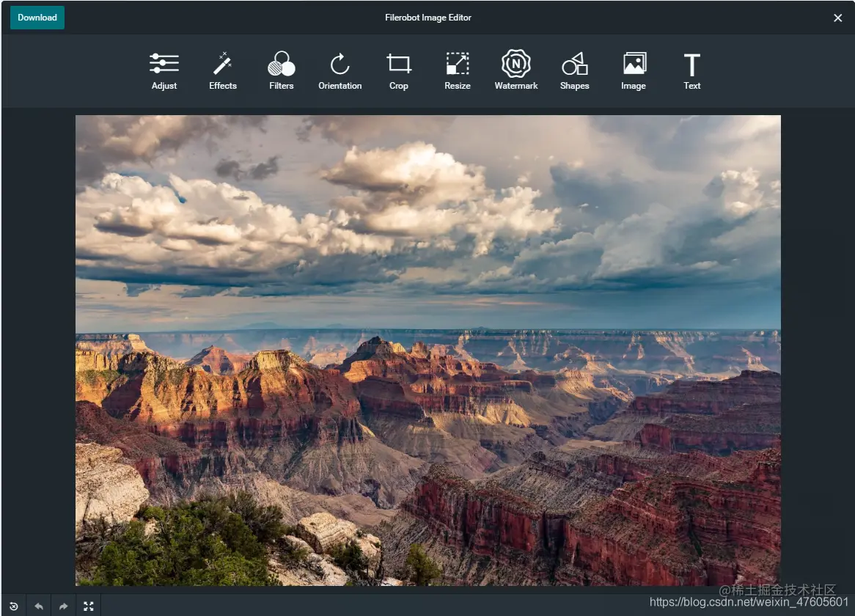
Task: Open the Resize tool
Action: [457, 70]
